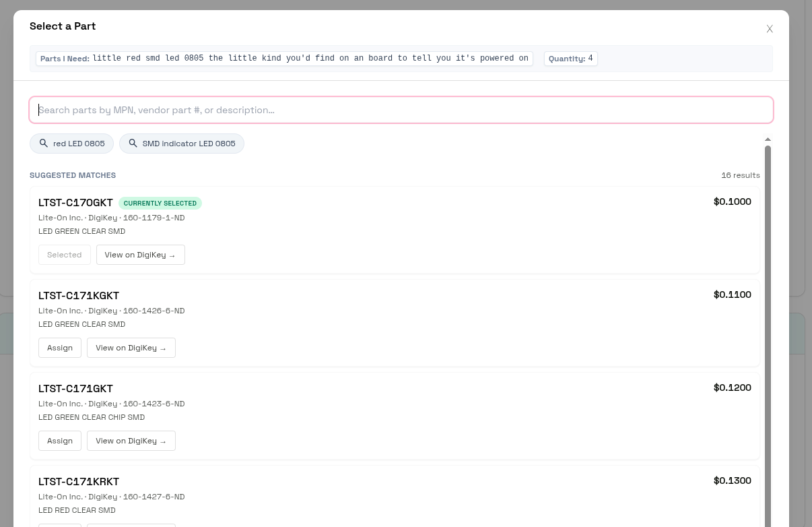Viewport: 812px width, 527px height.
Task: Apply the 'red LED 0805' search suggestion
Action: 79,144
